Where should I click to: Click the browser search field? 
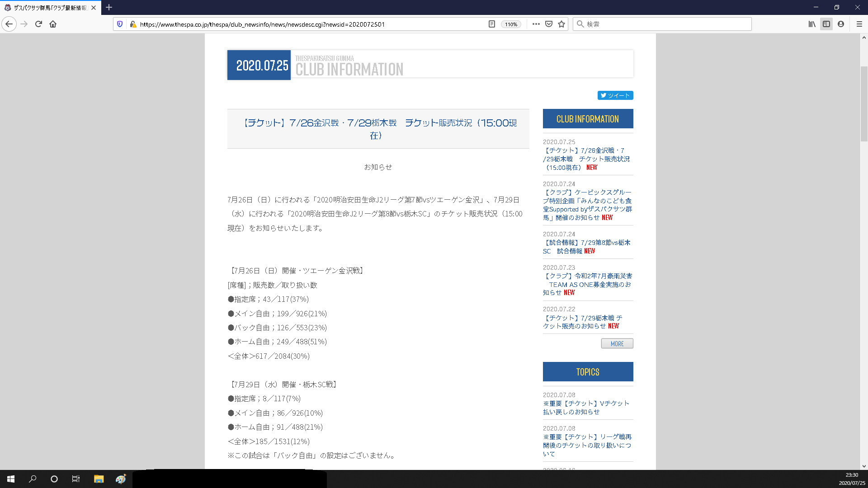coord(662,24)
